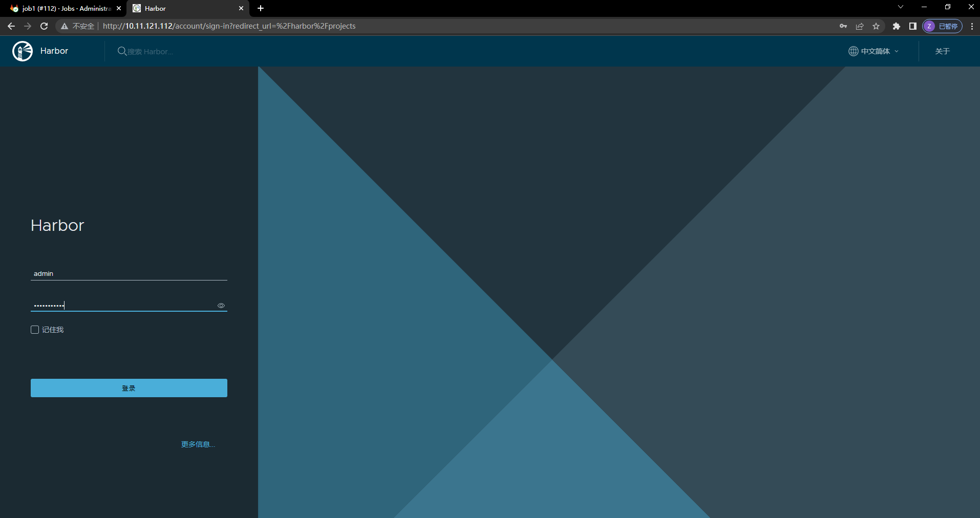Toggle the browser side panel icon
The image size is (980, 518).
(912, 26)
